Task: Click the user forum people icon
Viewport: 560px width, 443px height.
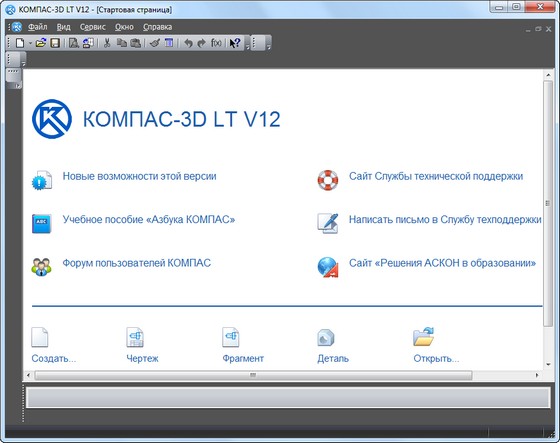Action: pos(41,267)
